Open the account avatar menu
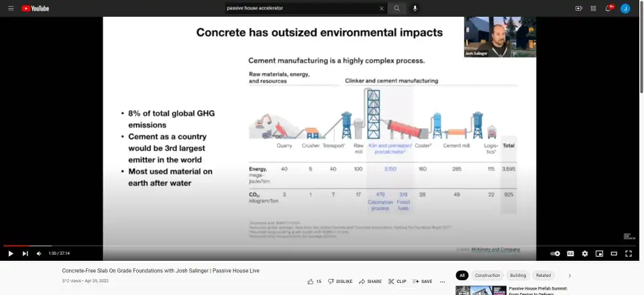 pyautogui.click(x=625, y=8)
